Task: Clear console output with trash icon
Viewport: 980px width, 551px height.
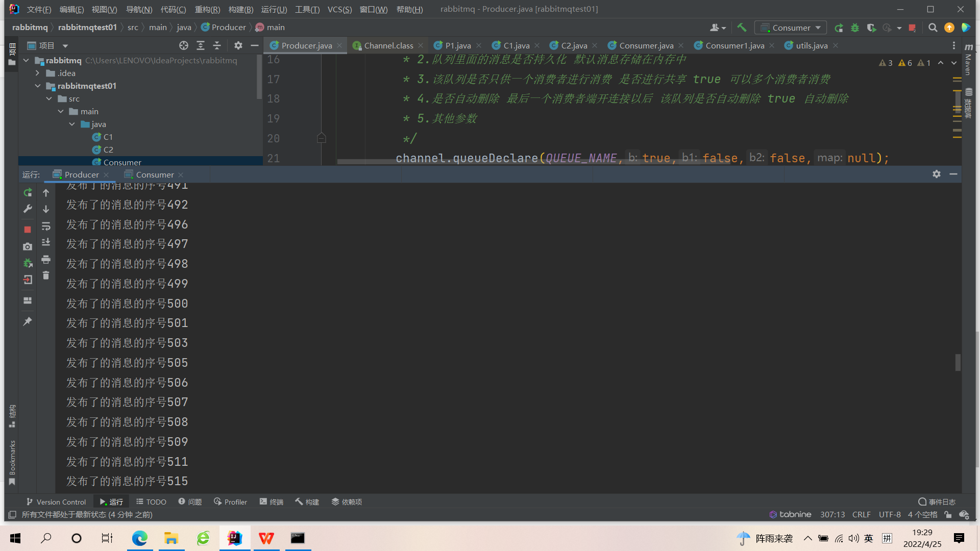Action: 46,275
